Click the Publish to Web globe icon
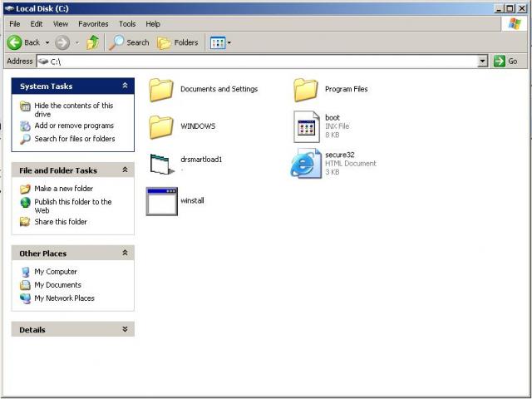 (25, 203)
